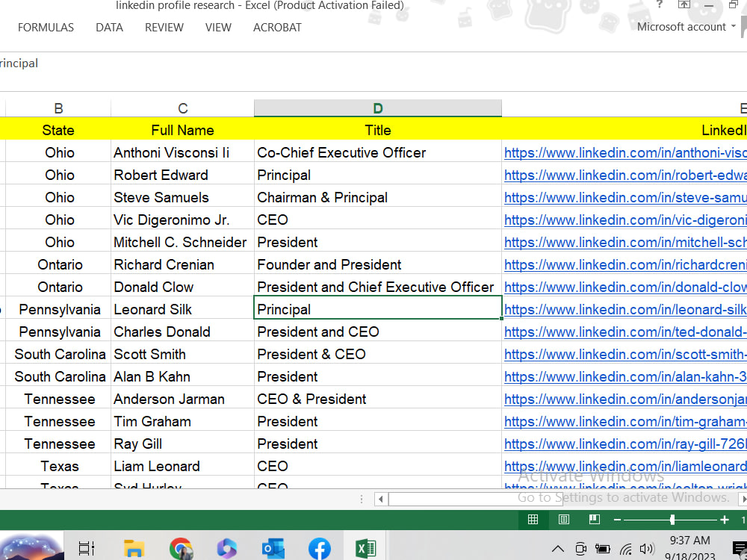Switch to Normal view in status bar

[x=533, y=520]
